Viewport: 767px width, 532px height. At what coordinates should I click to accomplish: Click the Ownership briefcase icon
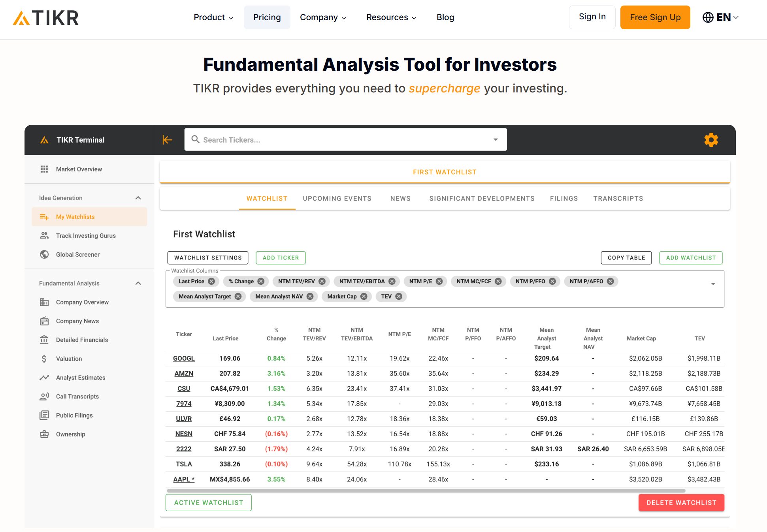tap(44, 434)
